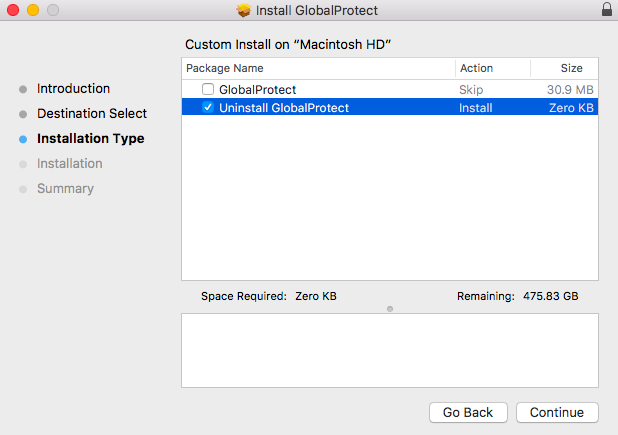Screen dimensions: 618x435
Task: Click the Size column header
Action: (x=571, y=69)
